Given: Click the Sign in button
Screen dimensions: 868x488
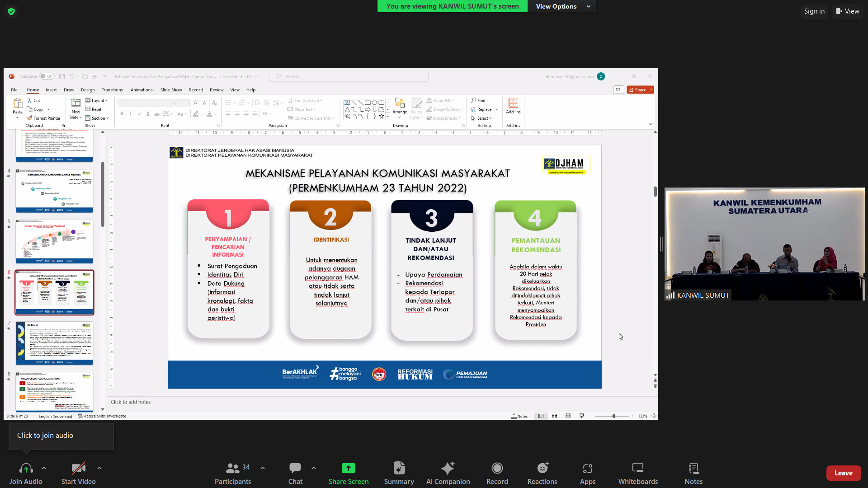Looking at the screenshot, I should (x=814, y=11).
